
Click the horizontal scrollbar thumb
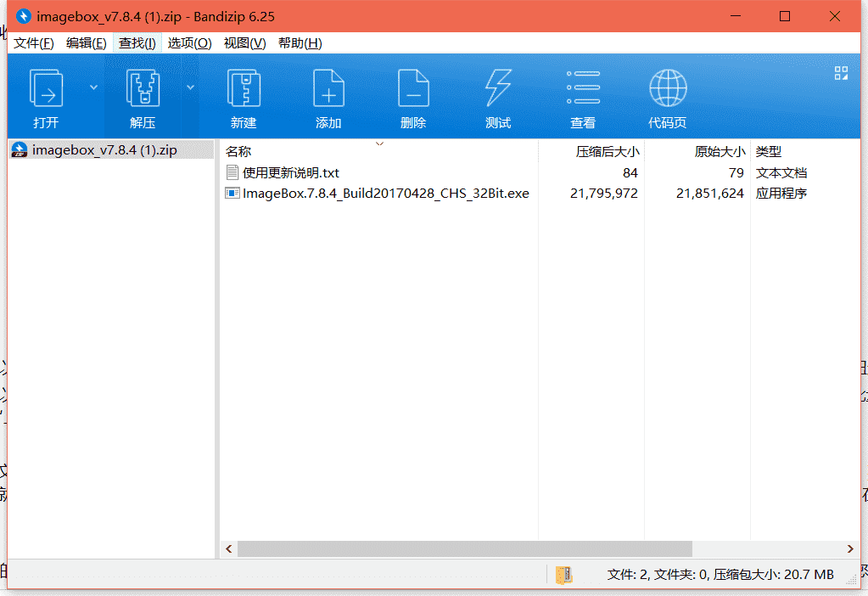click(464, 549)
